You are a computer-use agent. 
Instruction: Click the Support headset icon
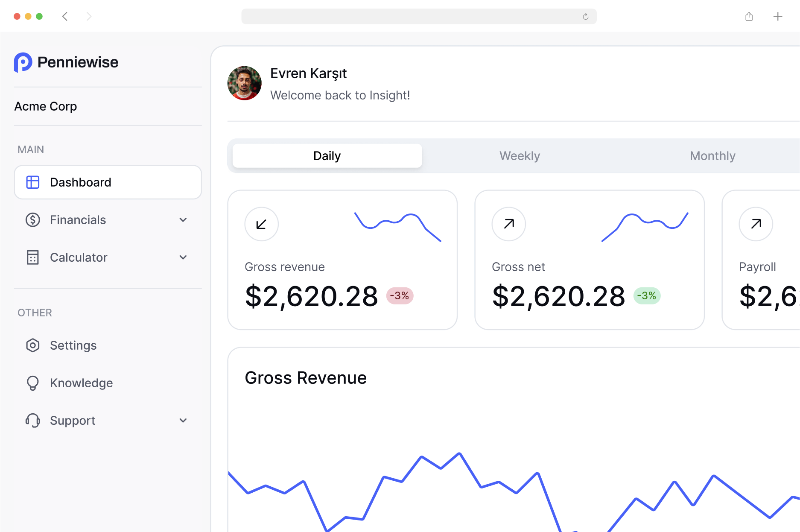[x=33, y=421]
